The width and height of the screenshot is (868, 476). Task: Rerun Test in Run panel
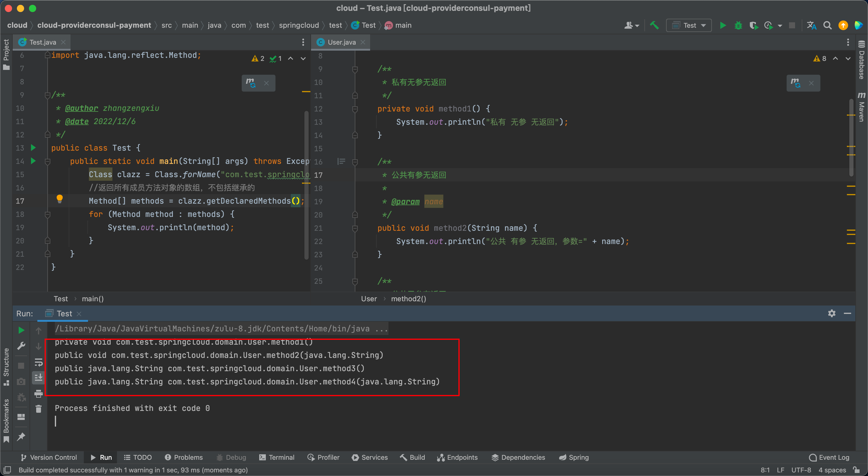pos(21,330)
